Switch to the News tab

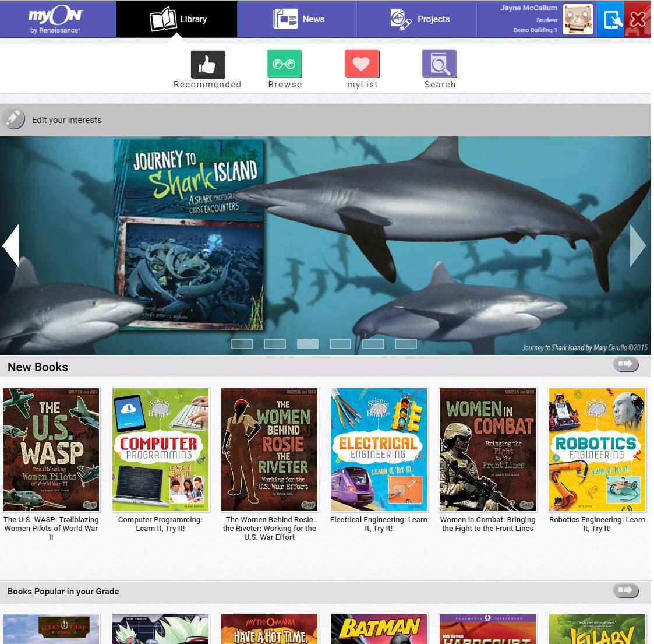297,19
